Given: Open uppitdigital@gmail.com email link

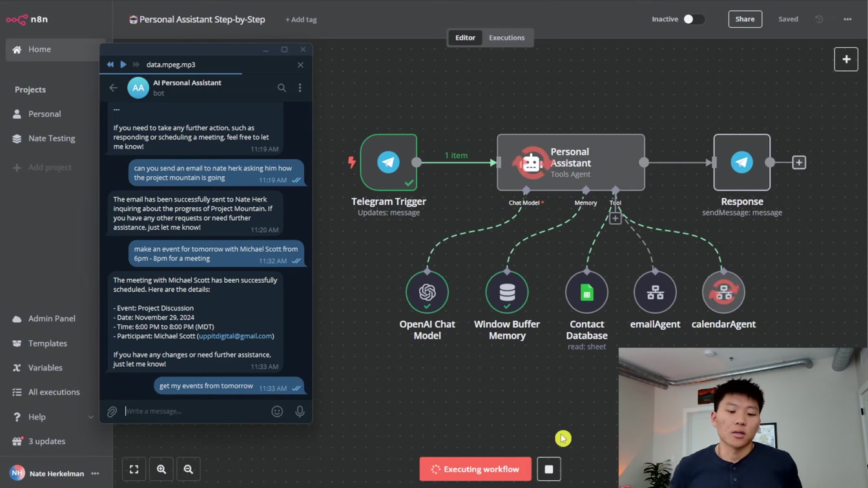Looking at the screenshot, I should tap(235, 336).
